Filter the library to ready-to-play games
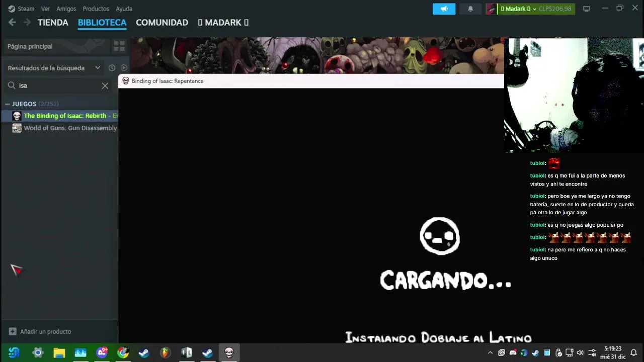 tap(124, 68)
